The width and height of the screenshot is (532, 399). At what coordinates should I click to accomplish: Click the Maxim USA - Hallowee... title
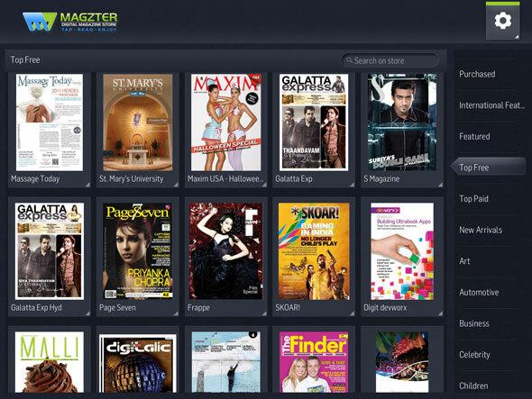coord(225,178)
